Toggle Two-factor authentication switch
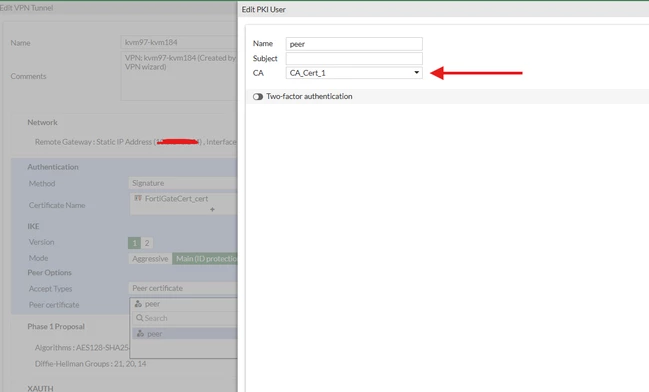649x392 pixels. 258,96
